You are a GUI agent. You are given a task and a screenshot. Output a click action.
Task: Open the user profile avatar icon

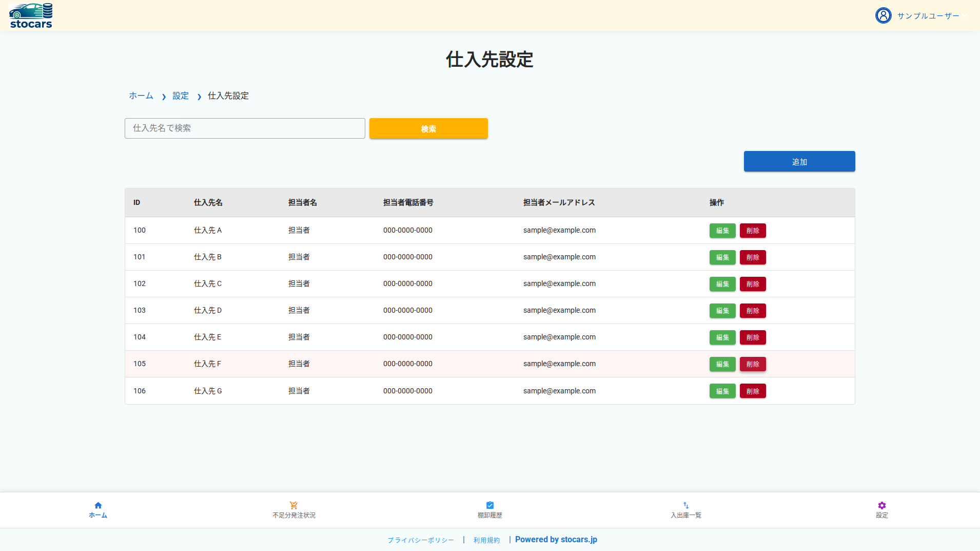883,15
